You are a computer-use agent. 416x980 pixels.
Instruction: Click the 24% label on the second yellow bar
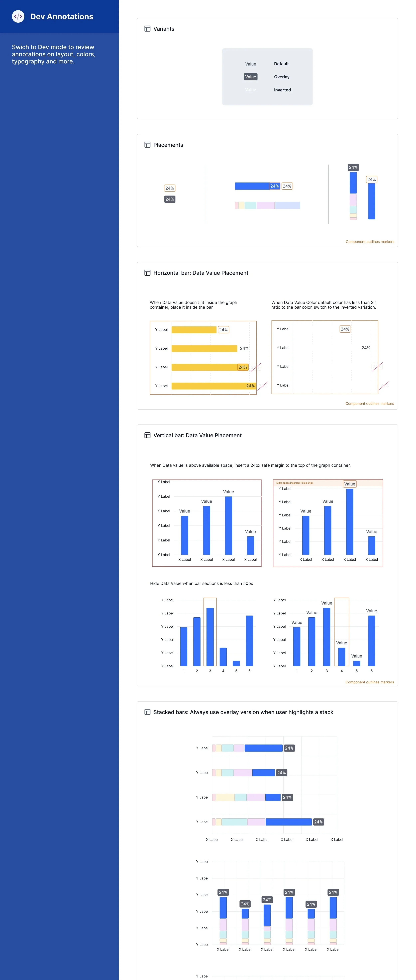[x=244, y=348]
